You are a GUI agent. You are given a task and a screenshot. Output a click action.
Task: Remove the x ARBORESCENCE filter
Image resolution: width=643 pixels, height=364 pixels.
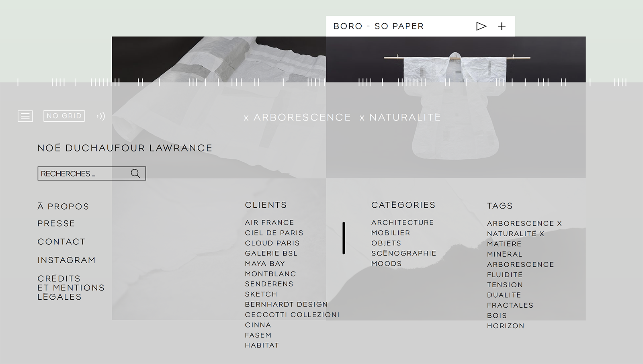(297, 117)
